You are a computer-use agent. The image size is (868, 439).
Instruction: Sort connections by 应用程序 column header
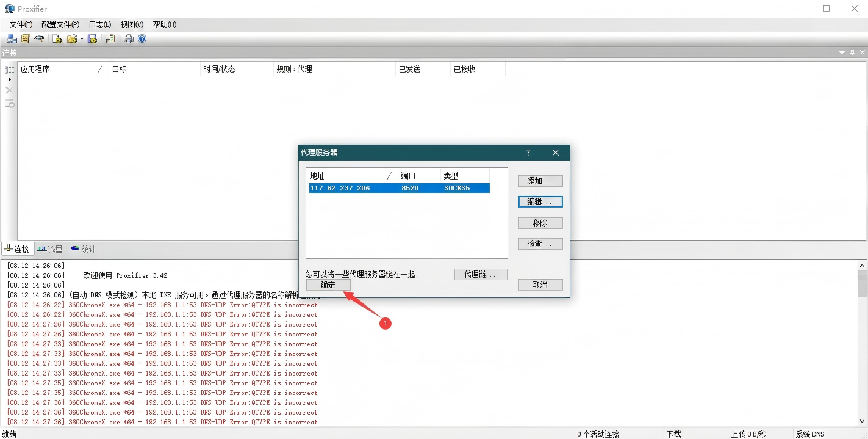63,70
